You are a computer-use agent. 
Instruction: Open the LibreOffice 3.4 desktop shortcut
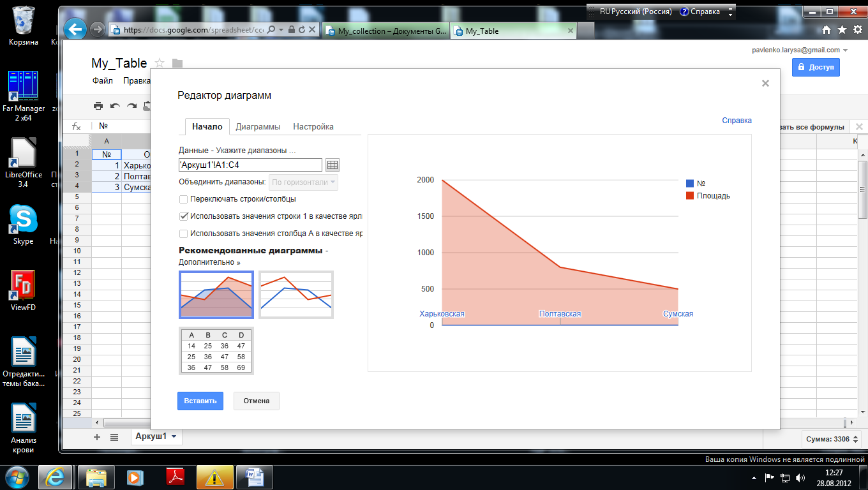[24, 163]
